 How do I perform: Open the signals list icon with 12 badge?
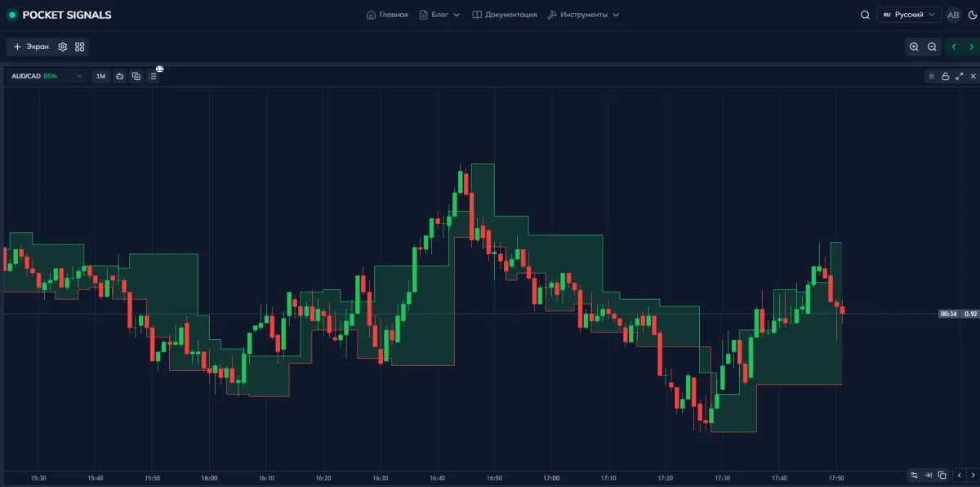(154, 76)
